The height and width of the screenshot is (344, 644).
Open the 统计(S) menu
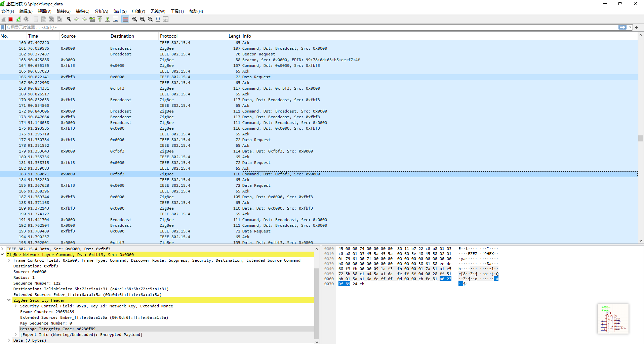(120, 11)
